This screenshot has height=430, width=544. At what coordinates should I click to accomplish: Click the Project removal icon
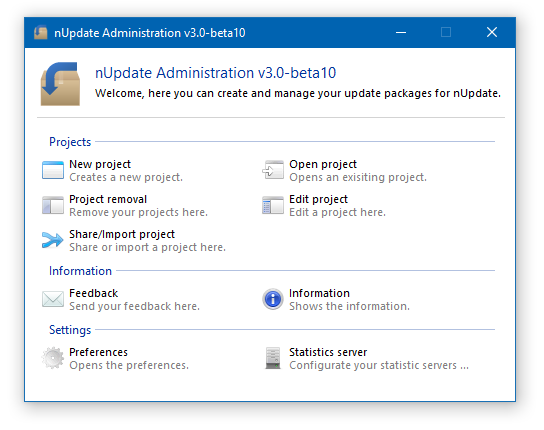tap(53, 205)
